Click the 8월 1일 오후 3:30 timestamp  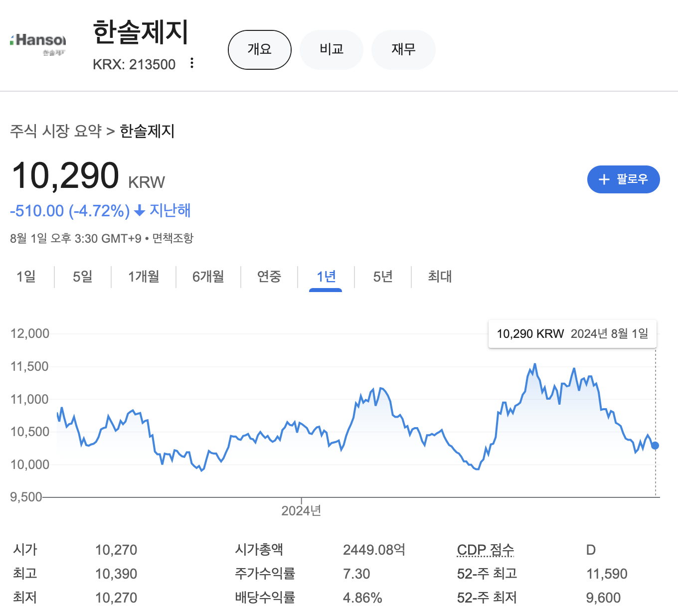[x=76, y=238]
